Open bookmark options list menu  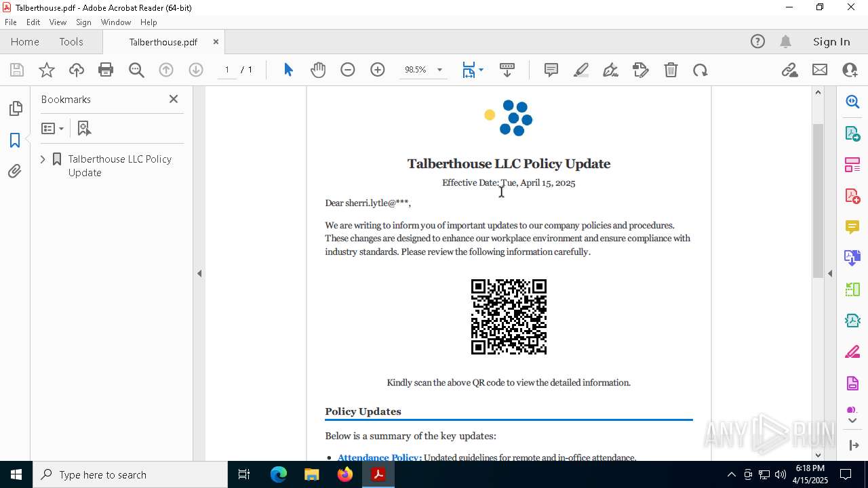click(52, 128)
